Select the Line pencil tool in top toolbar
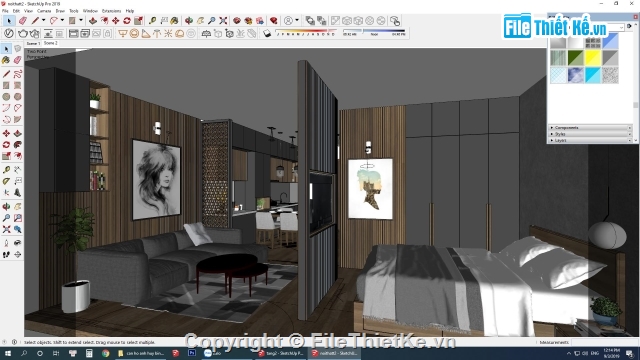640x360 pixels. 36,20
